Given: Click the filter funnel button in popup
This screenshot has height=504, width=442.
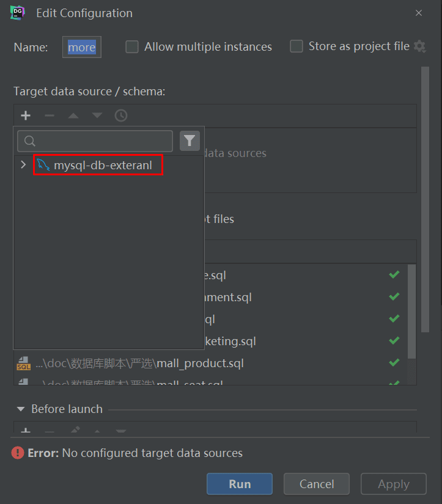Looking at the screenshot, I should (190, 141).
